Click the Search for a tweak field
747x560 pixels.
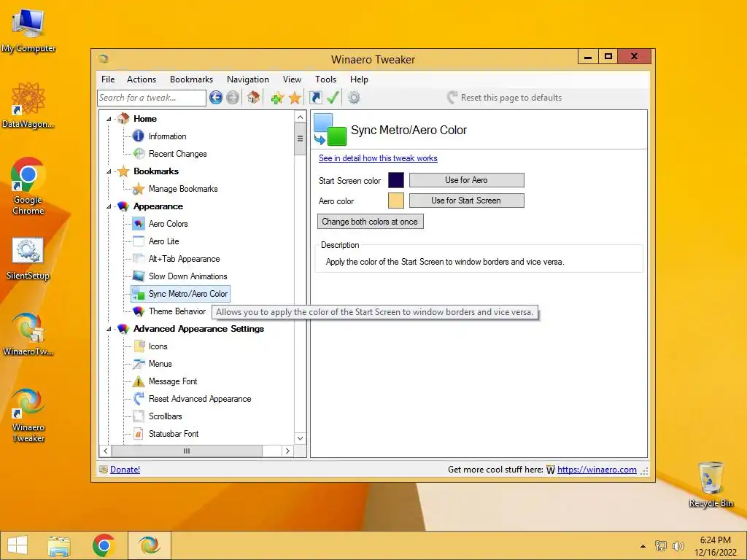tap(152, 98)
